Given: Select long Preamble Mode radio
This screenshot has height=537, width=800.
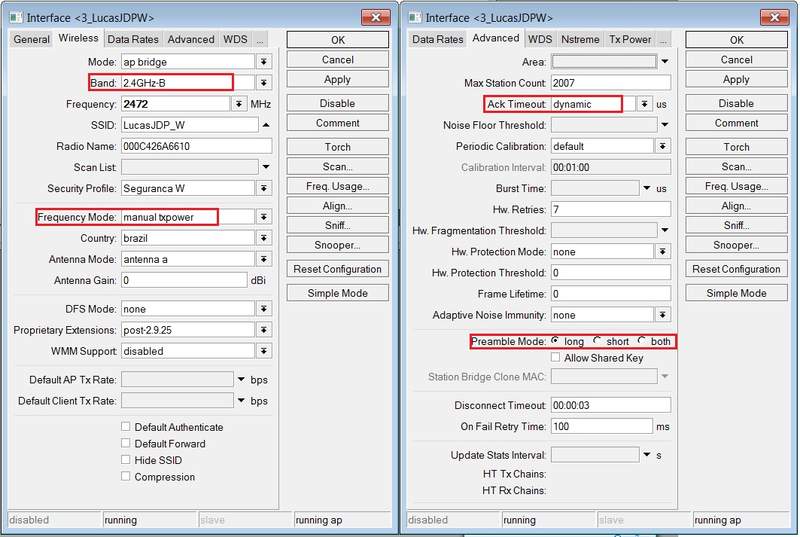Looking at the screenshot, I should 555,341.
